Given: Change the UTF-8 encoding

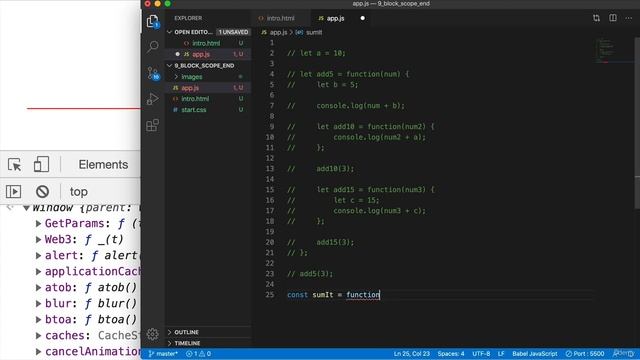Looking at the screenshot, I should pos(481,354).
